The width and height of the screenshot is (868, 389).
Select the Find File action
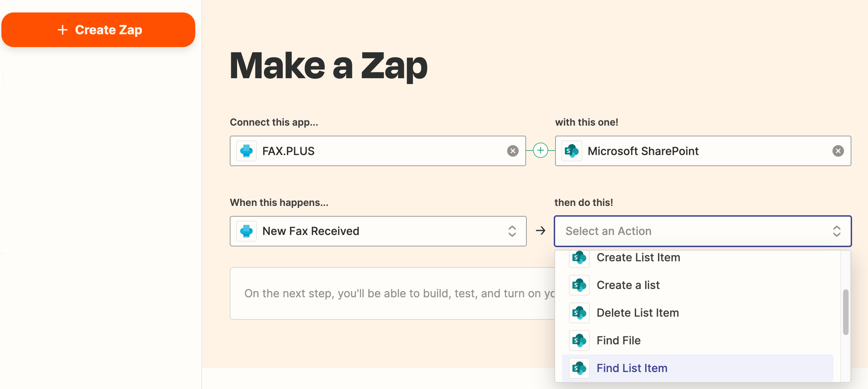[x=698, y=341]
